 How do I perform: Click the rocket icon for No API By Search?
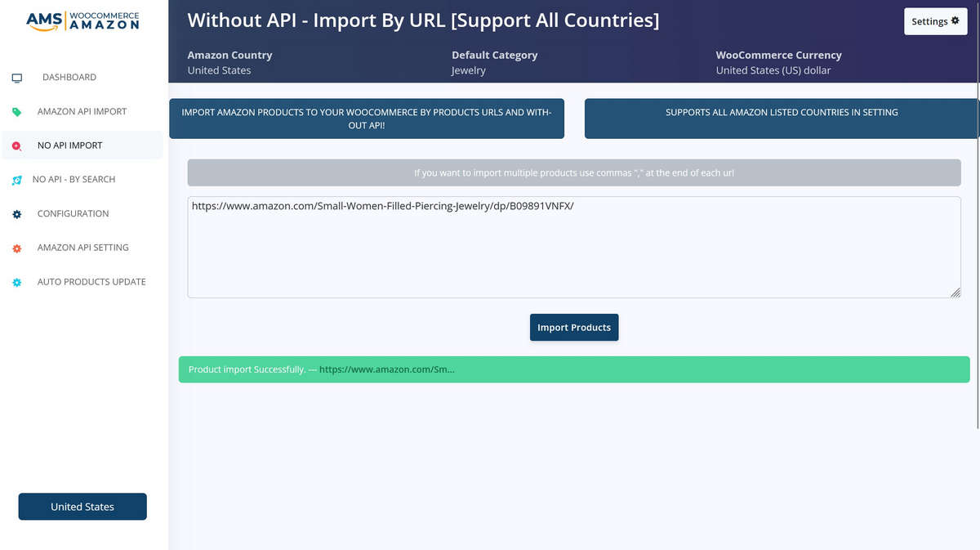coord(16,180)
